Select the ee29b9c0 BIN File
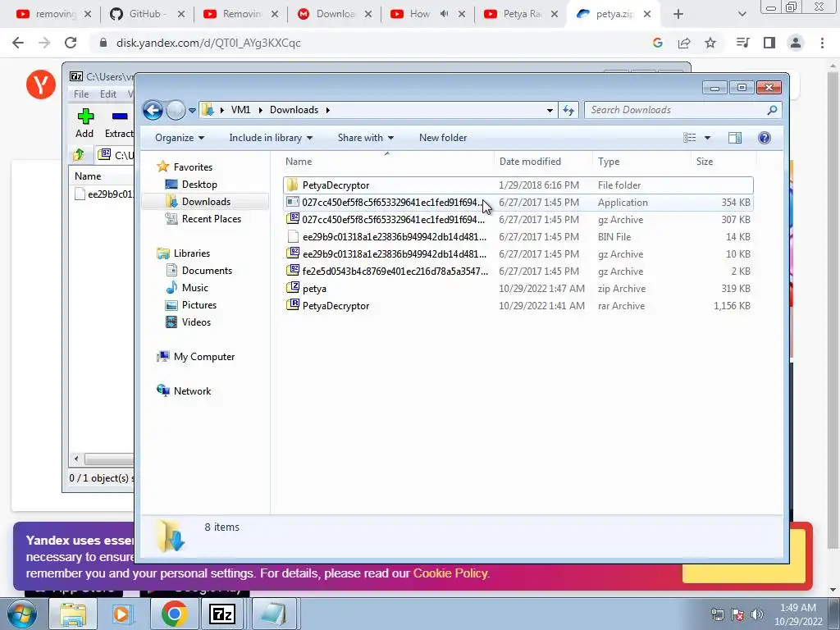 [x=518, y=237]
